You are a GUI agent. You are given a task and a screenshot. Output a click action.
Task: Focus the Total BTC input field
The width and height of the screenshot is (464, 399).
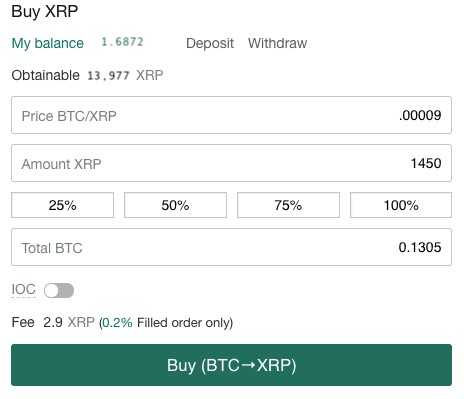(x=231, y=247)
